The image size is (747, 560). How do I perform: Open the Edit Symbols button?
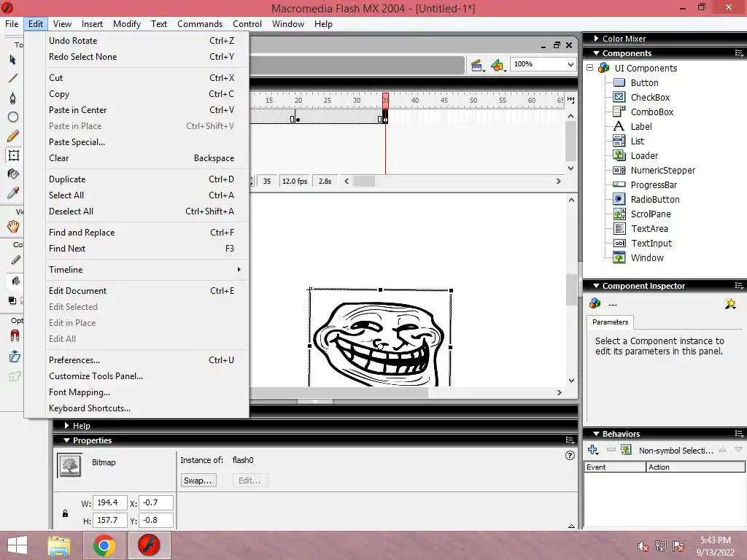[x=498, y=65]
